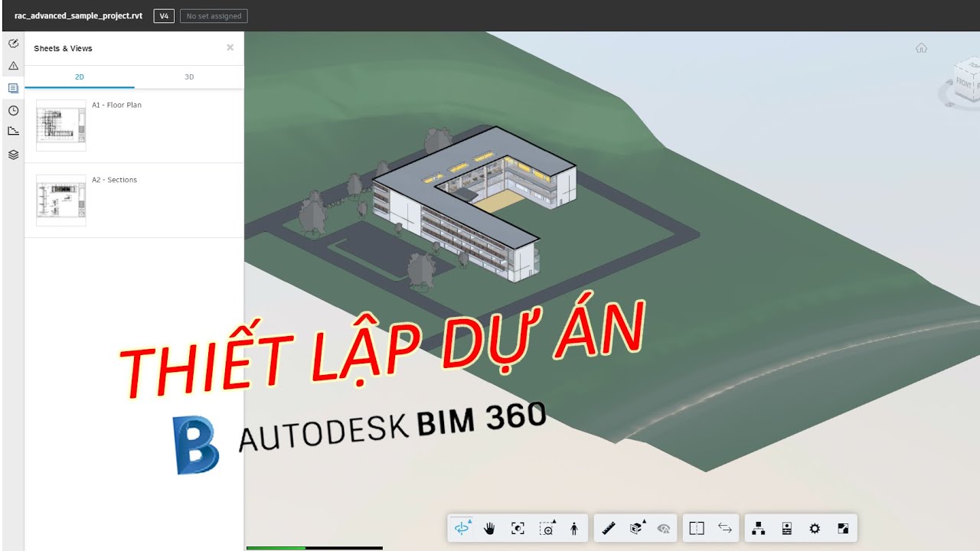Open the A2 - Sections thumbnail

(61, 201)
